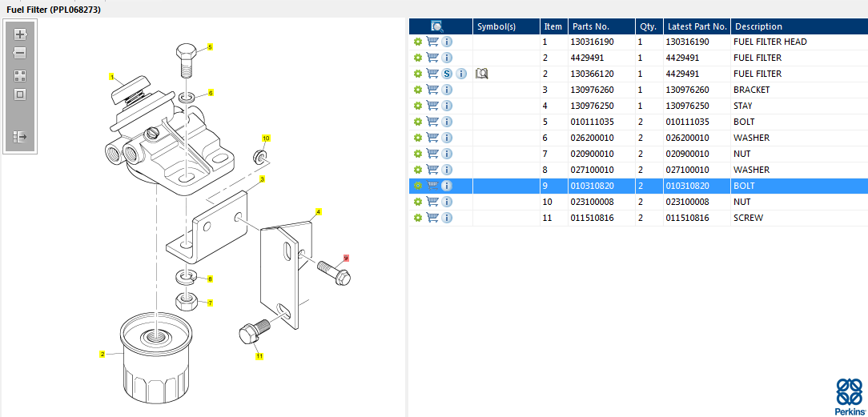Click part number 020900010 in Parts No. column
The width and height of the screenshot is (868, 417).
[592, 154]
